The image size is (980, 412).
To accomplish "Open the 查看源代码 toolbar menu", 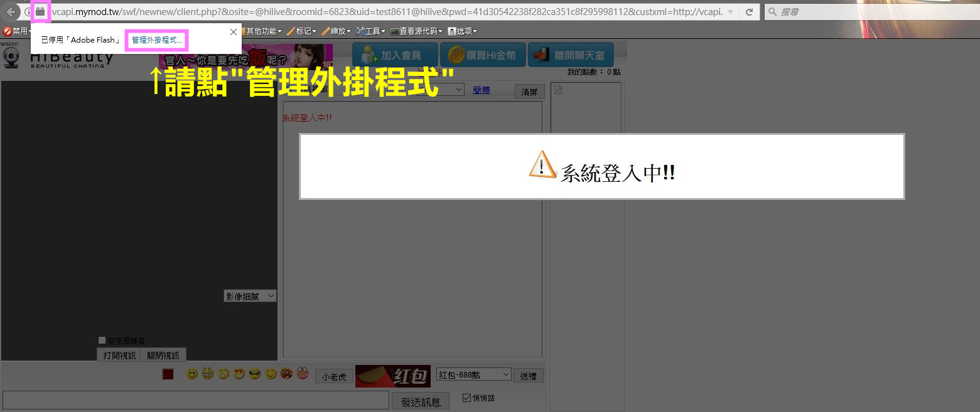I will click(x=416, y=31).
